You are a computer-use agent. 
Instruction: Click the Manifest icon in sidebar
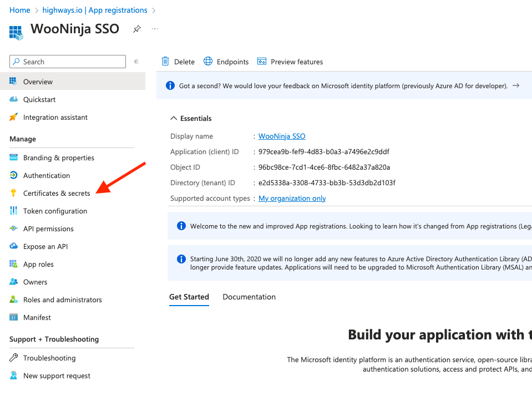tap(14, 317)
